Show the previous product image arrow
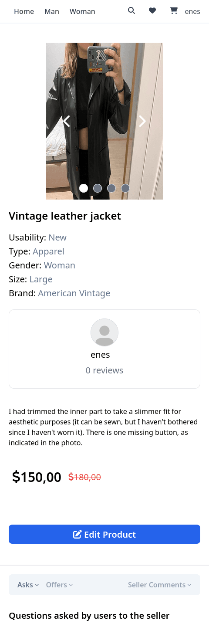This screenshot has width=209, height=644. [66, 121]
